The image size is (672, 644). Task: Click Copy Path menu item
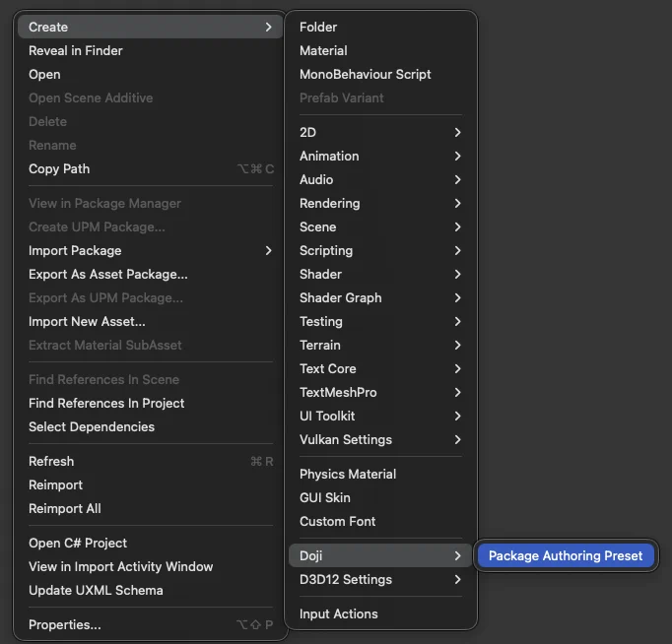(x=150, y=168)
